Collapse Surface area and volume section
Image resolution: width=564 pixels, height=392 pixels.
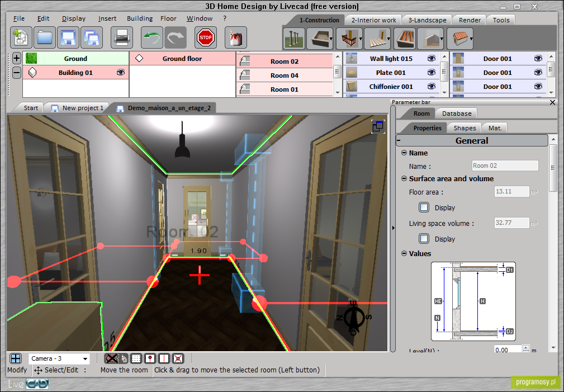404,178
